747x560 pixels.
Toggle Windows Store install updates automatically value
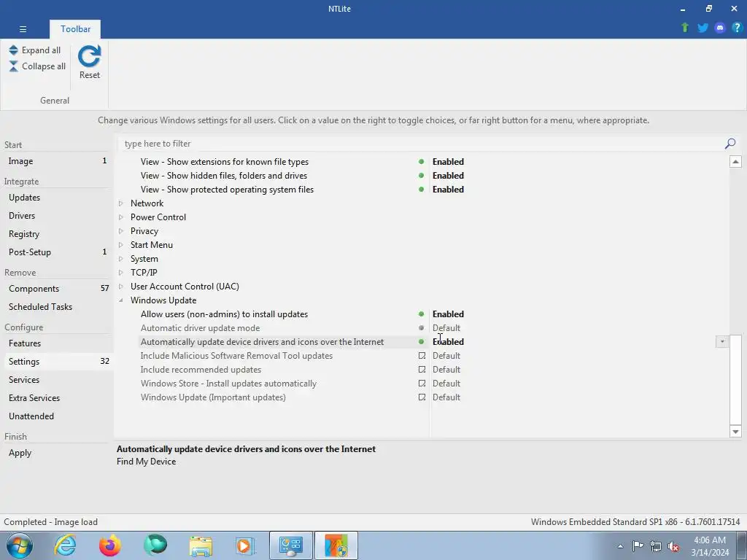click(446, 384)
